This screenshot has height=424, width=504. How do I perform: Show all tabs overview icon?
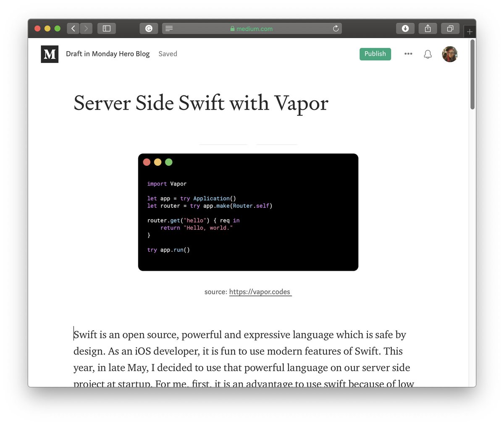point(450,29)
